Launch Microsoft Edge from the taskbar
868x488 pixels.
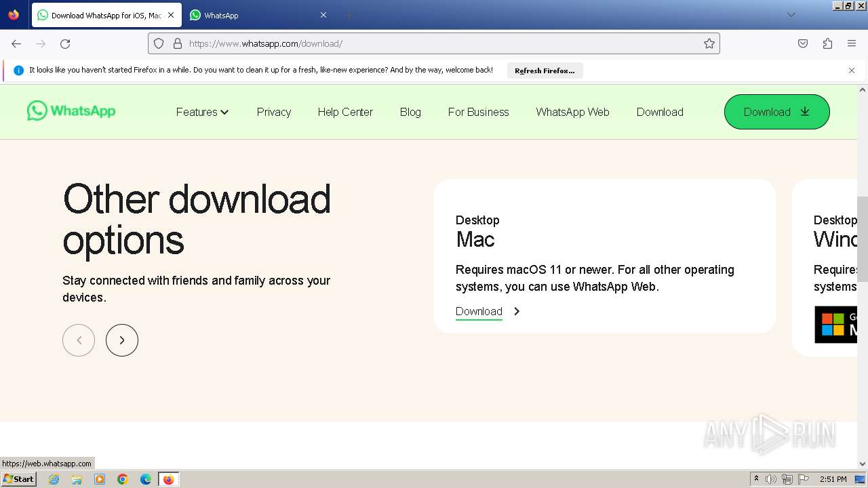[x=146, y=479]
